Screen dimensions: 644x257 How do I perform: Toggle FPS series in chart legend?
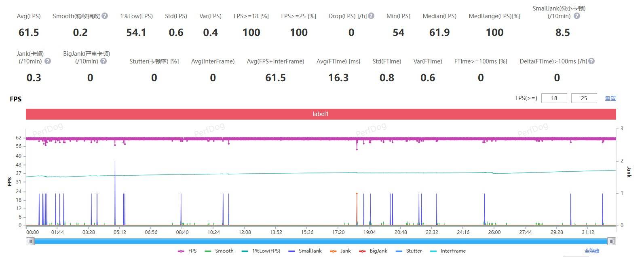tap(187, 251)
